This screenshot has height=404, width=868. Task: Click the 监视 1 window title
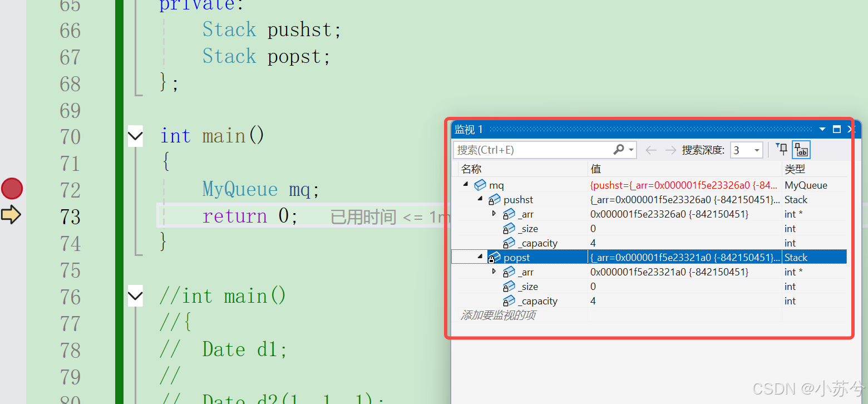click(469, 130)
